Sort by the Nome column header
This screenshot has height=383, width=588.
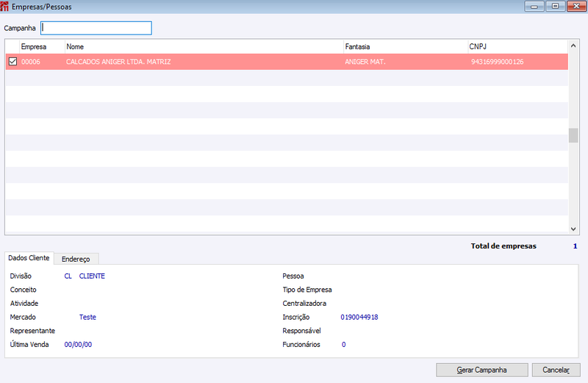(x=204, y=46)
